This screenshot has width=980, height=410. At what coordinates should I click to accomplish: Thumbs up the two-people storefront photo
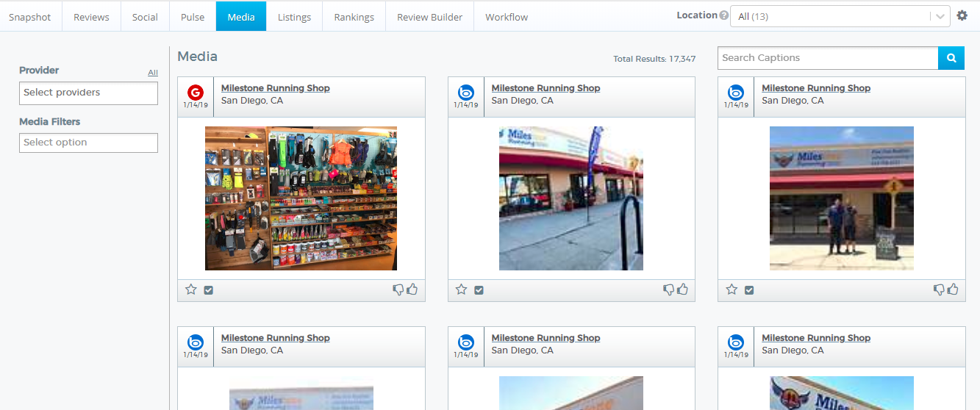pos(954,289)
